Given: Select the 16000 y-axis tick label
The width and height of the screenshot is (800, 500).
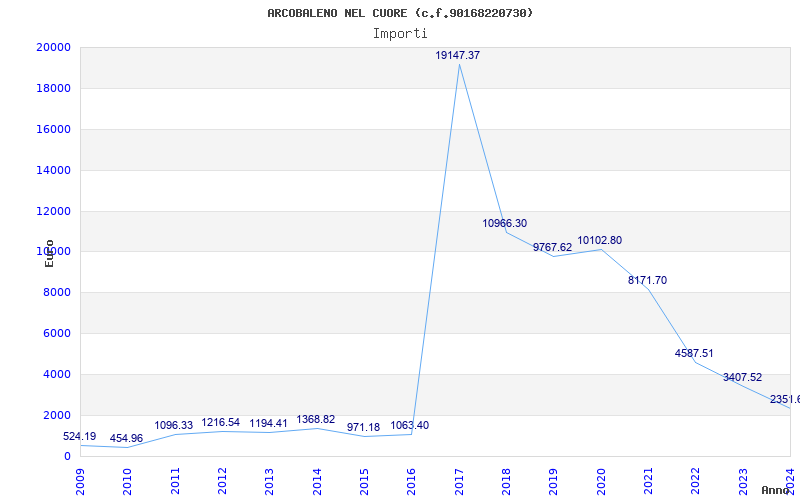Looking at the screenshot, I should (x=53, y=129).
